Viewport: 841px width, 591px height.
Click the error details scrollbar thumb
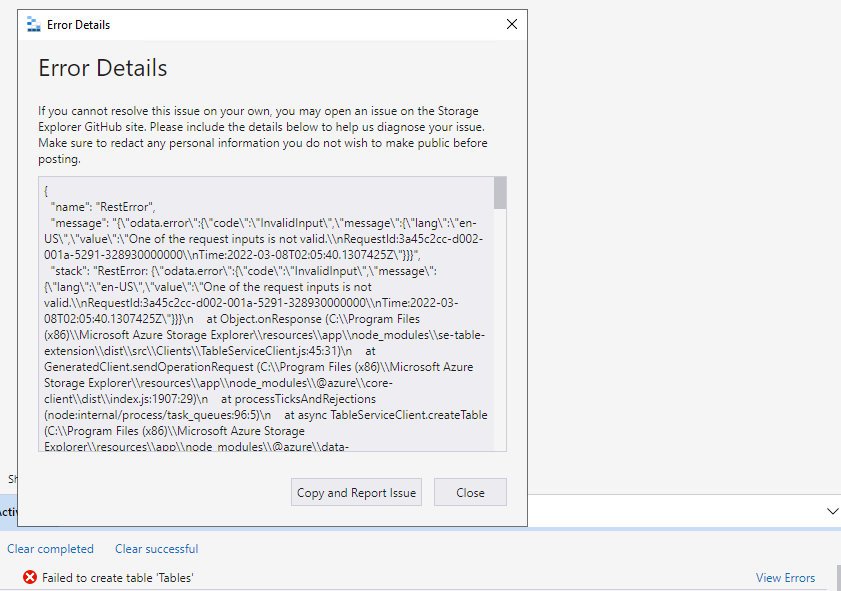point(500,193)
